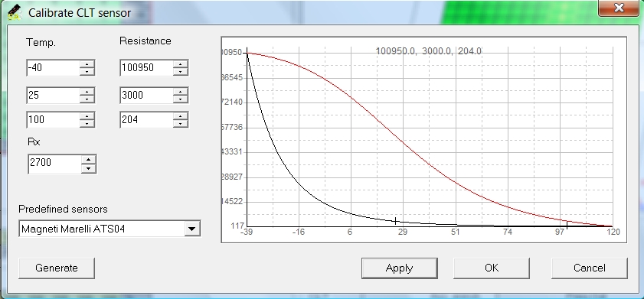Decrease the Rx 2700 value
This screenshot has height=299, width=644.
coord(88,167)
